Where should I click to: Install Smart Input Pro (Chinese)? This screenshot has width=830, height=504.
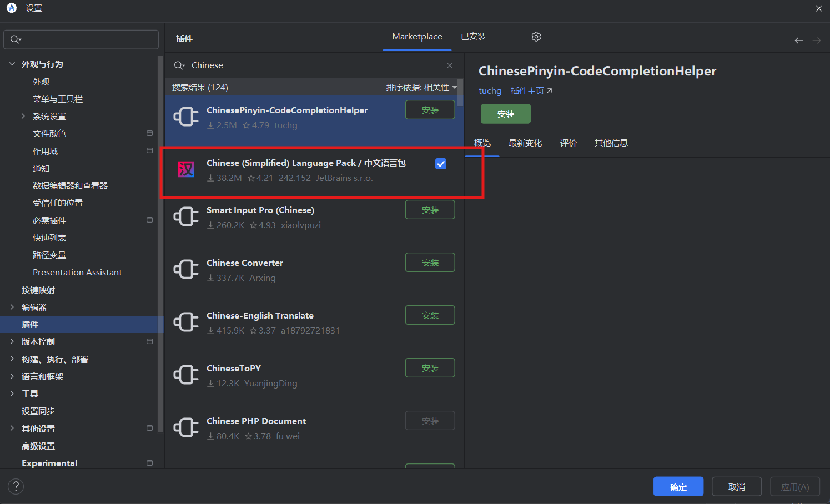[430, 210]
